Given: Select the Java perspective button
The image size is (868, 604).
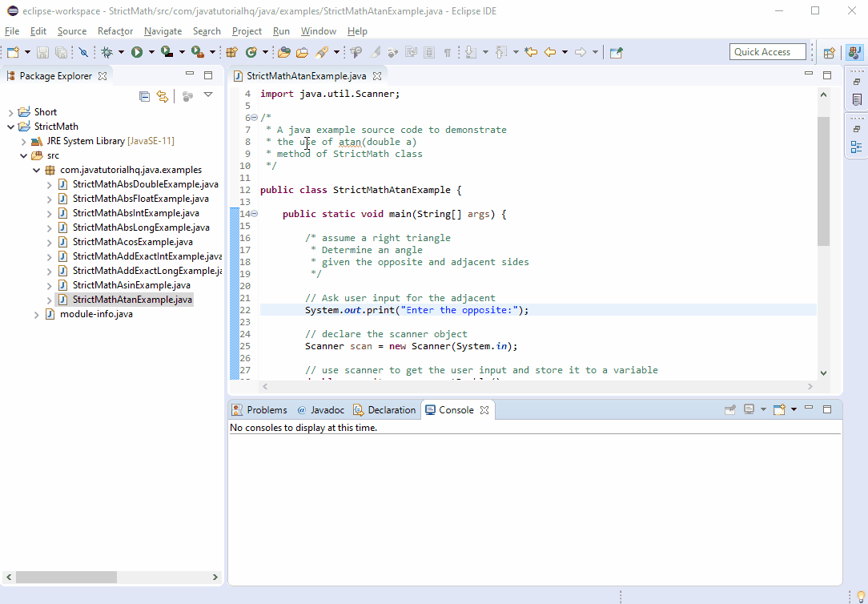Looking at the screenshot, I should tap(854, 53).
